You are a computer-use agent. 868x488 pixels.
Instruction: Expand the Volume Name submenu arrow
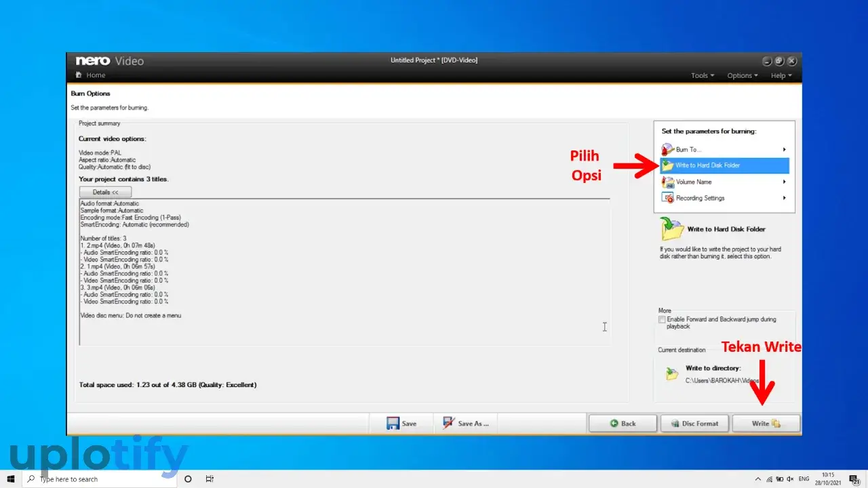tap(785, 182)
